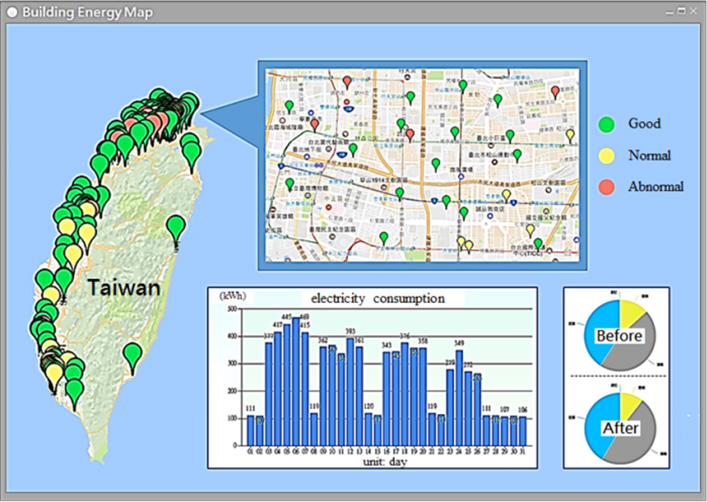Image resolution: width=707 pixels, height=502 pixels.
Task: Select the day 25 bar labeled 272
Action: pos(468,409)
